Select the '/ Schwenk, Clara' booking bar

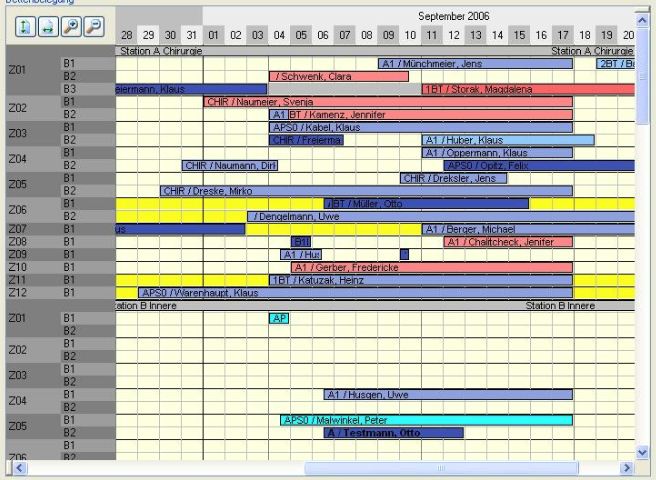coord(339,77)
